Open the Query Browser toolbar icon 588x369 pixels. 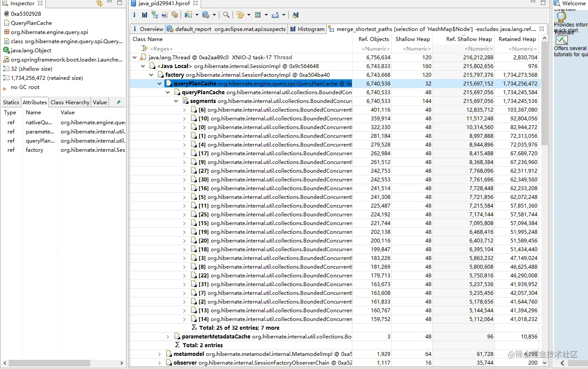click(x=206, y=15)
